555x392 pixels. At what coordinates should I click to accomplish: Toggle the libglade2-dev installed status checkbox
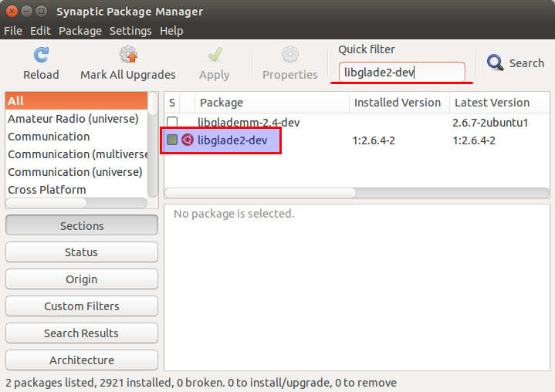(172, 140)
